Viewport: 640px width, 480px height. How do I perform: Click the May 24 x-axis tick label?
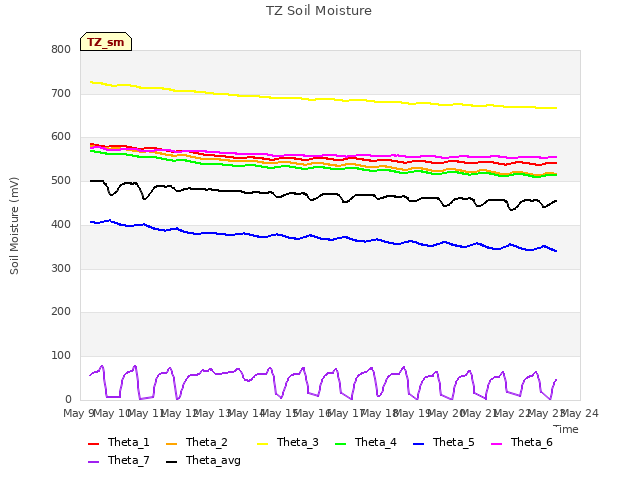click(x=580, y=413)
